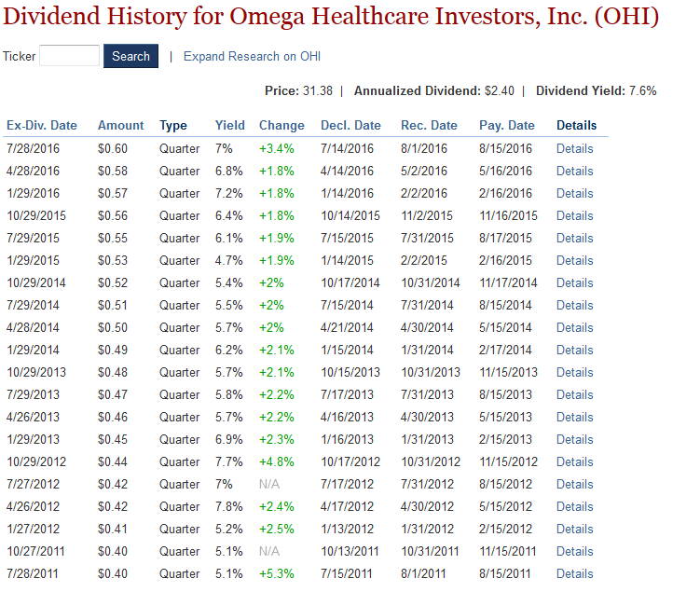Viewport: 700px width, 592px height.
Task: Show Details for 7/28/2011 dividend
Action: [x=574, y=573]
